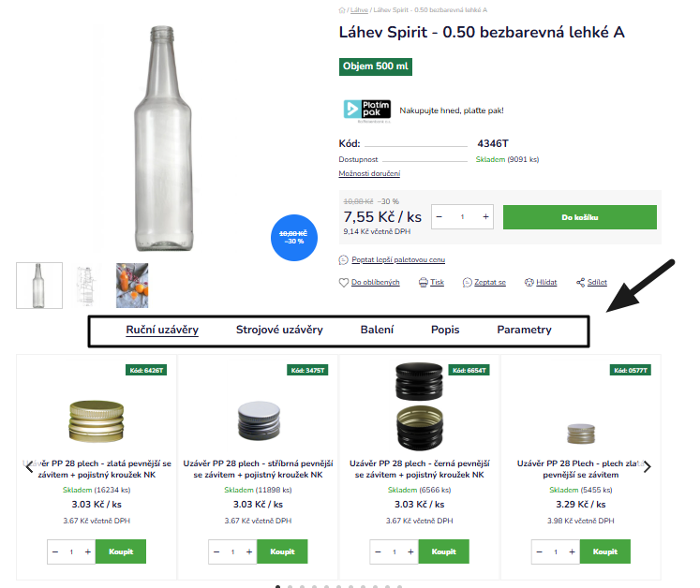This screenshot has height=588, width=700.
Task: Click the printer icon next to Tisk
Action: (424, 283)
